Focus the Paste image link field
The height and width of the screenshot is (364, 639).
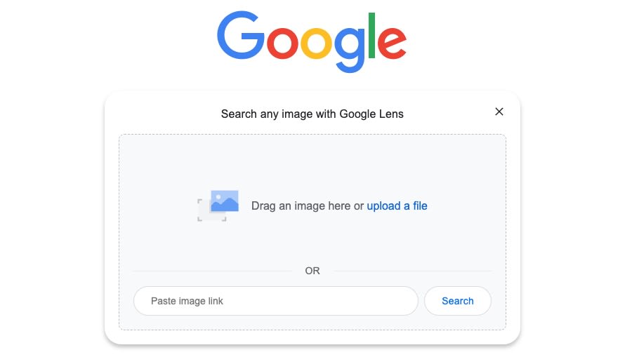coord(275,301)
